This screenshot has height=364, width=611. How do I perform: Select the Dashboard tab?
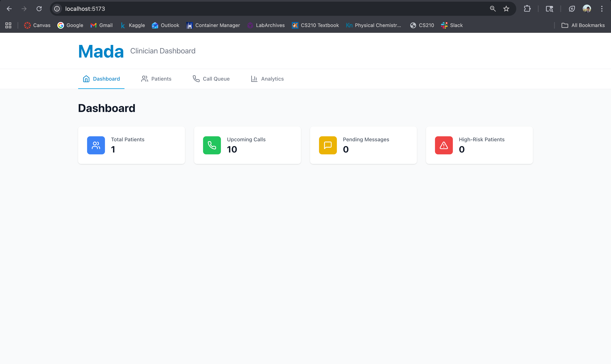point(101,79)
